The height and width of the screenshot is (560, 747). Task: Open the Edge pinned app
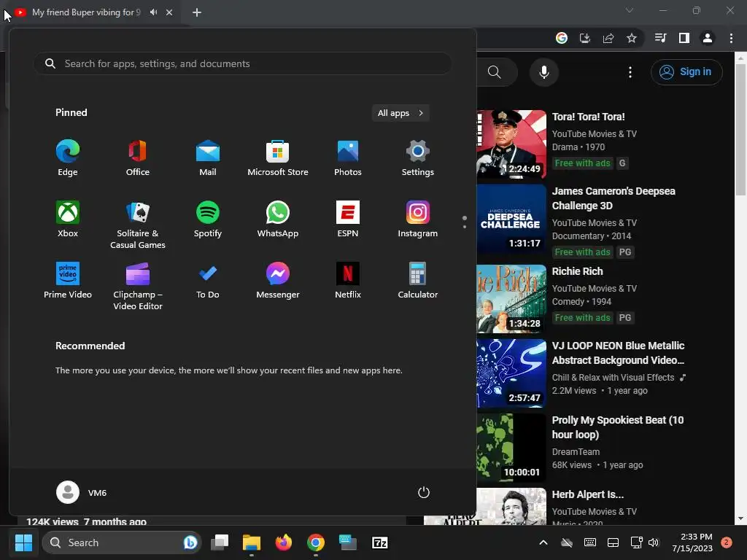tap(68, 157)
